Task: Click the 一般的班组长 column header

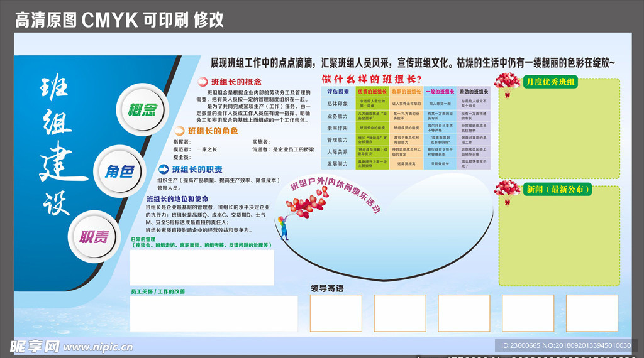Action: click(x=440, y=92)
